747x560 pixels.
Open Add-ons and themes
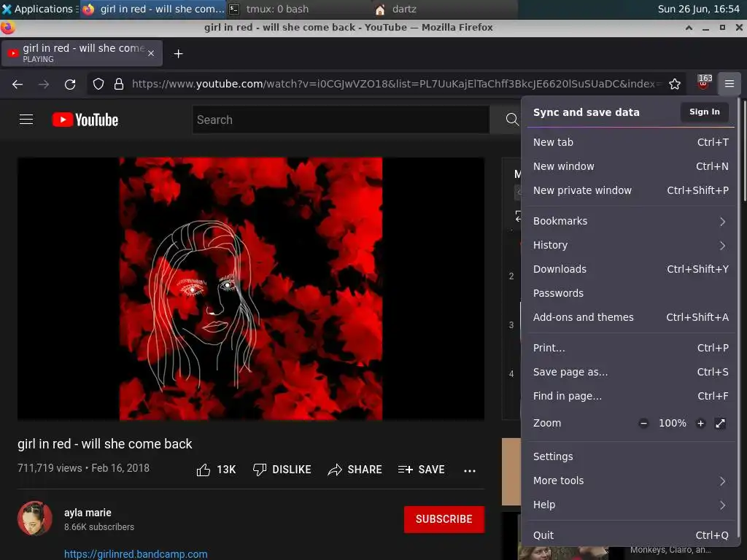630,317
